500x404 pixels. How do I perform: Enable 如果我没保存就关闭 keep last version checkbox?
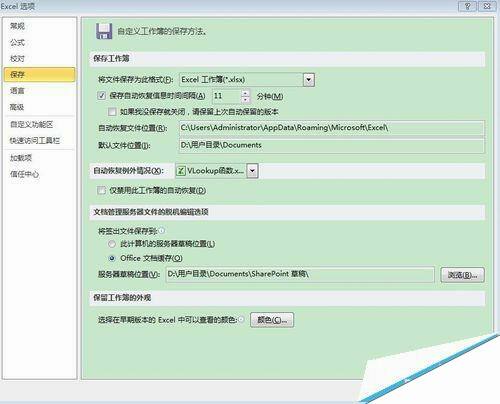(112, 112)
